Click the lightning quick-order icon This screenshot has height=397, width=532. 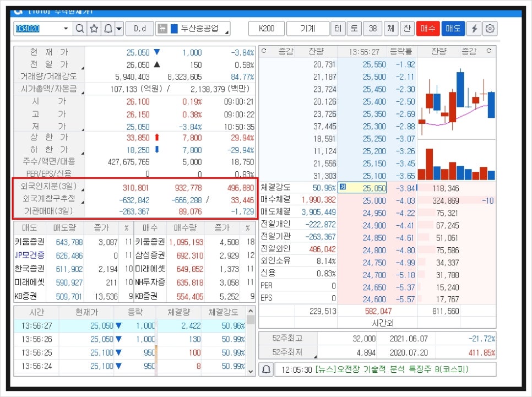pos(474,29)
